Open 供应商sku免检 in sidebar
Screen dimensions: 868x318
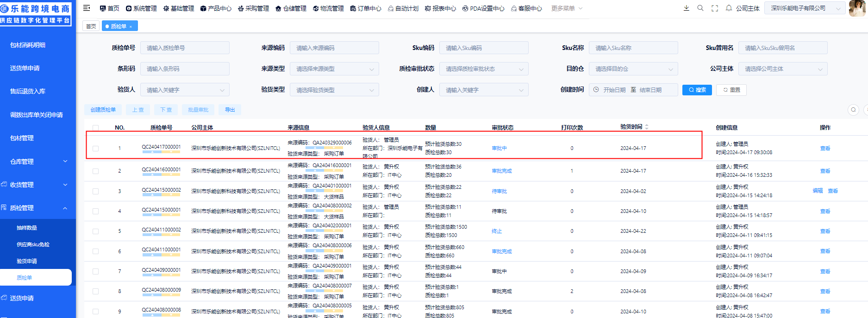coord(33,244)
